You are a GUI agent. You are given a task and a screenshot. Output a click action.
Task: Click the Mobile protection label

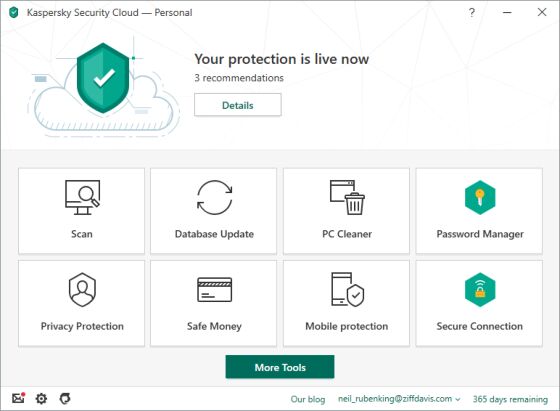pos(346,326)
